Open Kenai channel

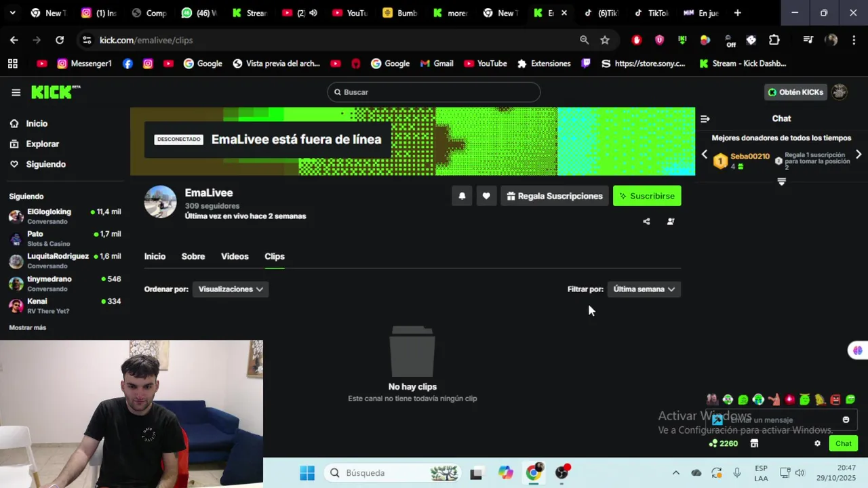[x=65, y=306]
